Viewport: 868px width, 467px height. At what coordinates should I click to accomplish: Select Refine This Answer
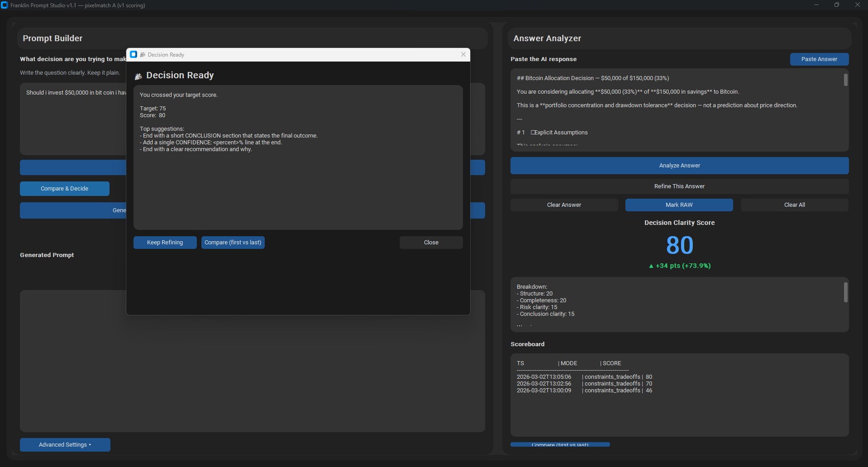679,186
